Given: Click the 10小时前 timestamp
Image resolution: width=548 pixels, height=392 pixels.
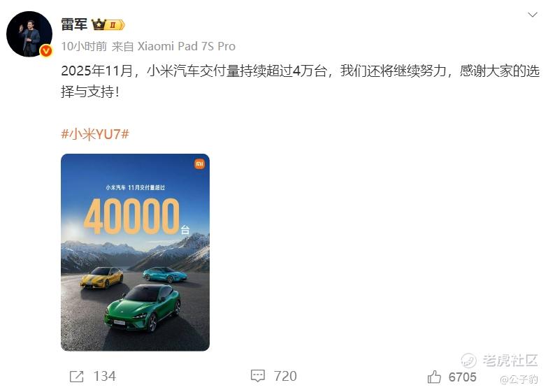Looking at the screenshot, I should (84, 46).
